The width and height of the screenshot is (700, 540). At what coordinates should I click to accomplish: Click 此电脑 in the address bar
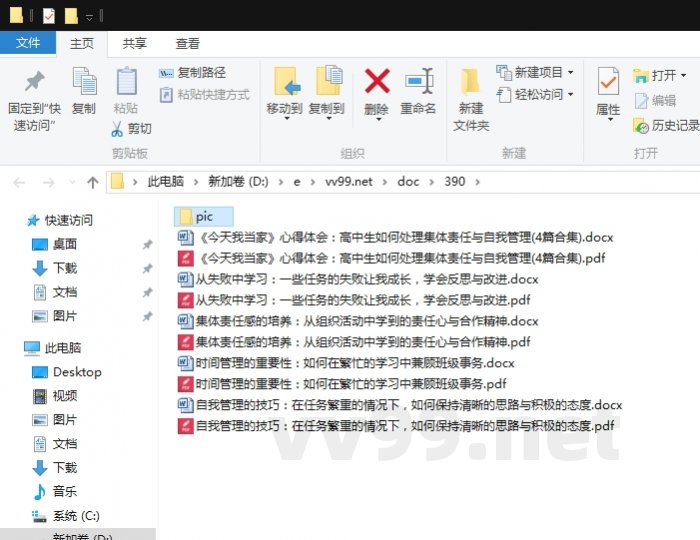[x=166, y=182]
